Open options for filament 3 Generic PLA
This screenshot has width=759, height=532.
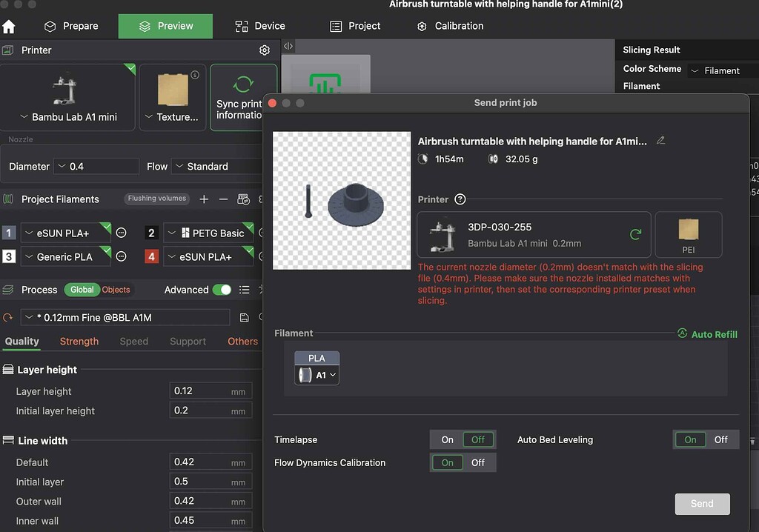tap(121, 256)
